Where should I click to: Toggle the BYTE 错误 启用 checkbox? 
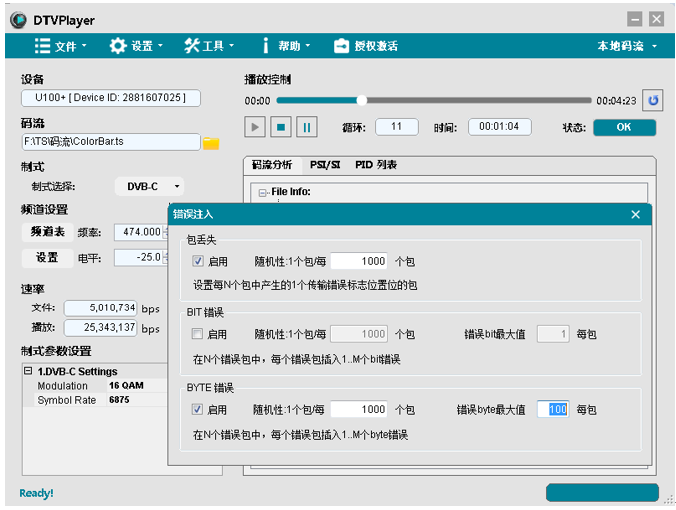coord(197,409)
